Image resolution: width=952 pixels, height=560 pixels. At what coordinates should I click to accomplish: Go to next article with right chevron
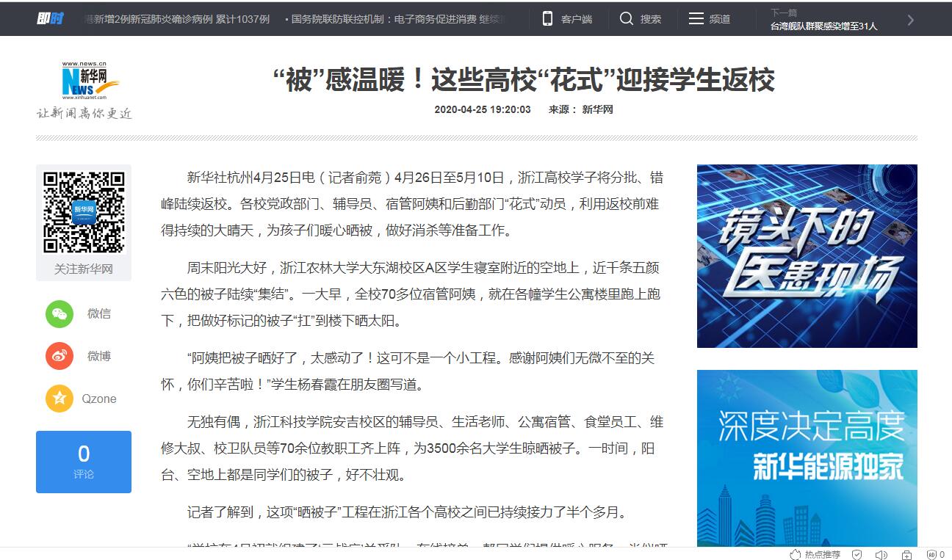click(911, 20)
